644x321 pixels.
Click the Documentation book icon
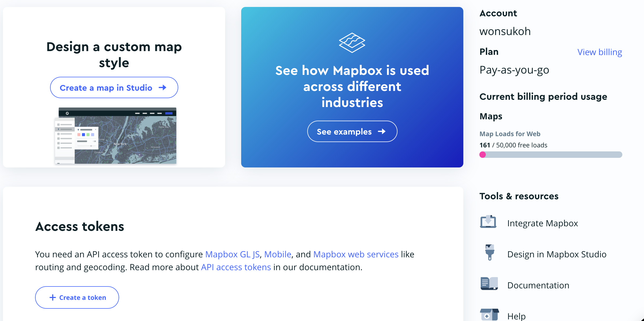click(x=489, y=284)
